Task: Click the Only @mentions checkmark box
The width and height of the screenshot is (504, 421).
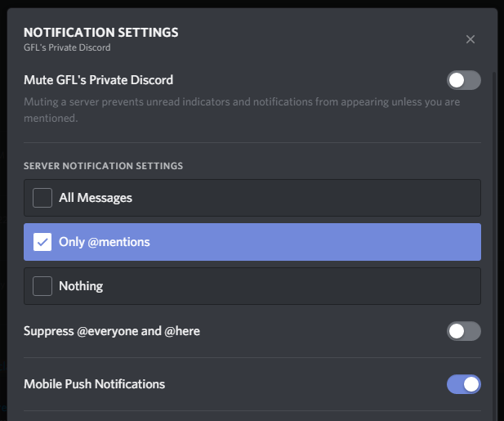Action: tap(42, 242)
